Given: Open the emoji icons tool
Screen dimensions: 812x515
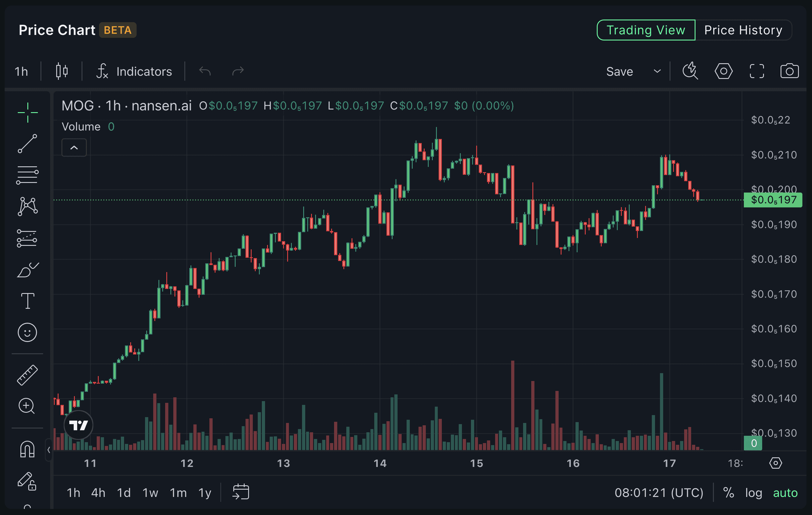Looking at the screenshot, I should click(27, 333).
